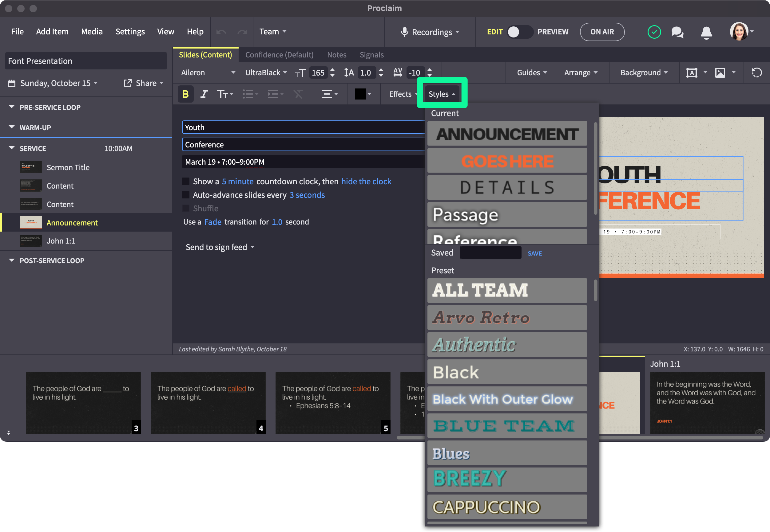This screenshot has height=532, width=770.
Task: Open the text capitalization options
Action: [225, 94]
